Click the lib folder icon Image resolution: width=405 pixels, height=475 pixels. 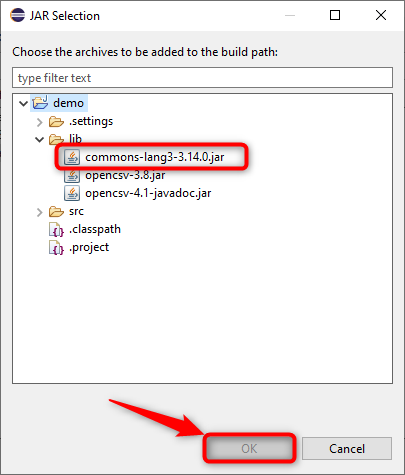coord(56,139)
